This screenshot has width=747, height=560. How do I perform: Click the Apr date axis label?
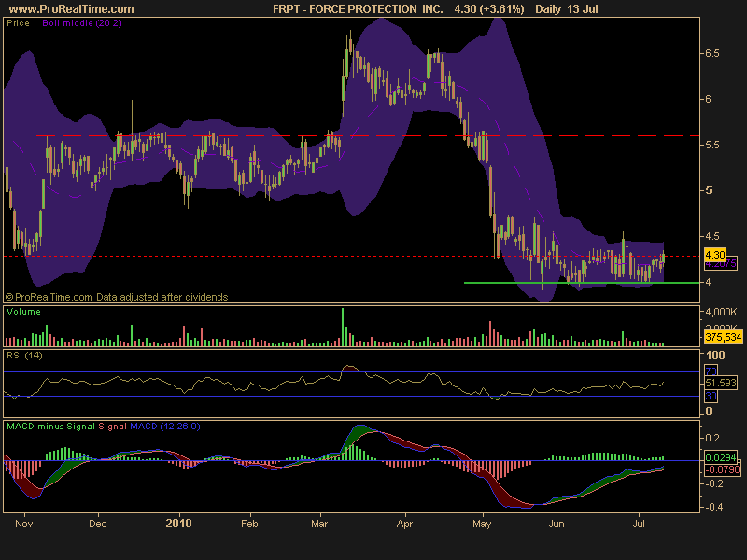(x=404, y=524)
